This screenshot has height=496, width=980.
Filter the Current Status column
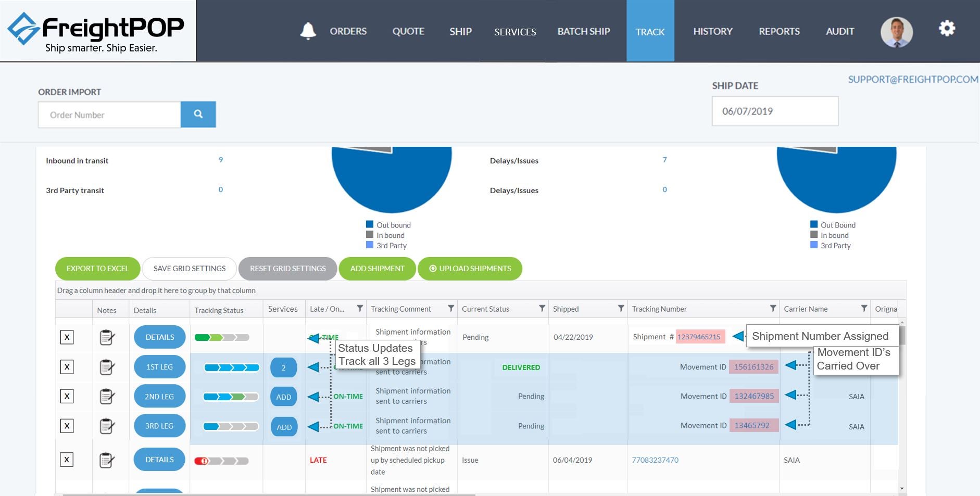(x=542, y=309)
